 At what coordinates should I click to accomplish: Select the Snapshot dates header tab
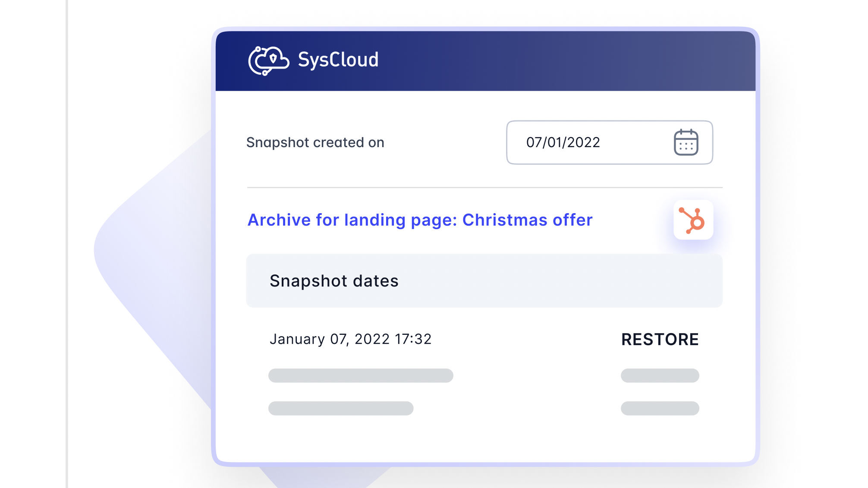coord(334,280)
